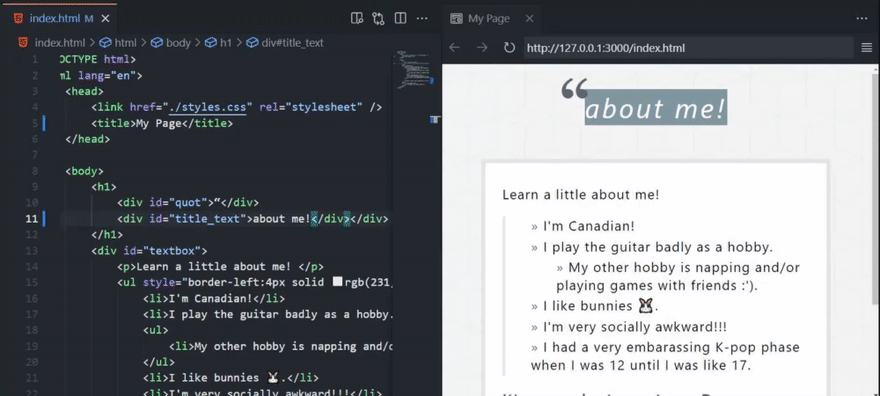Go forward in preview browser
Screen dimensions: 880x396
click(482, 48)
